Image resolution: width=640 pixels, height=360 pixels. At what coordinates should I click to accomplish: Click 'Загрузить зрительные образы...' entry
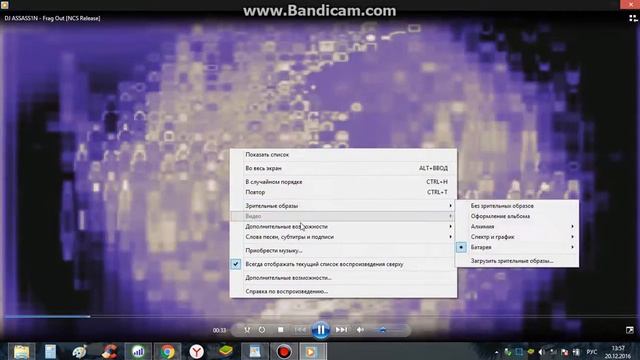point(517,261)
